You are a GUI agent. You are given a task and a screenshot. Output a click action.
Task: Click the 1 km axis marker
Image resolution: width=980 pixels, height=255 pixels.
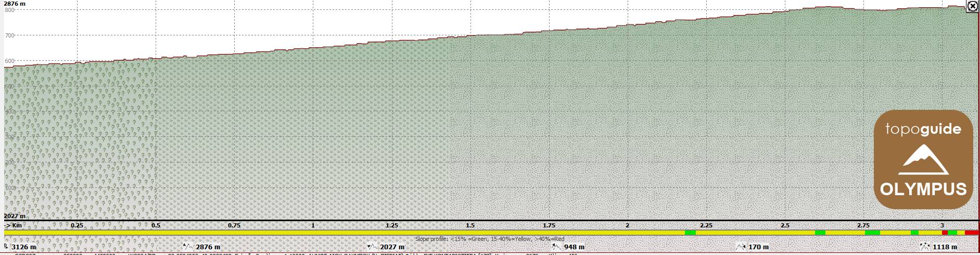313,225
